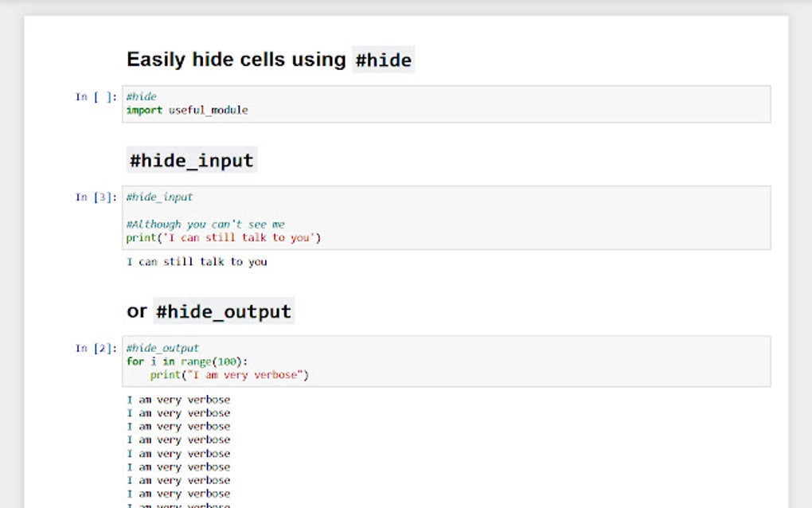The height and width of the screenshot is (508, 812).
Task: Click the #hide code tag in top heading
Action: pos(383,61)
